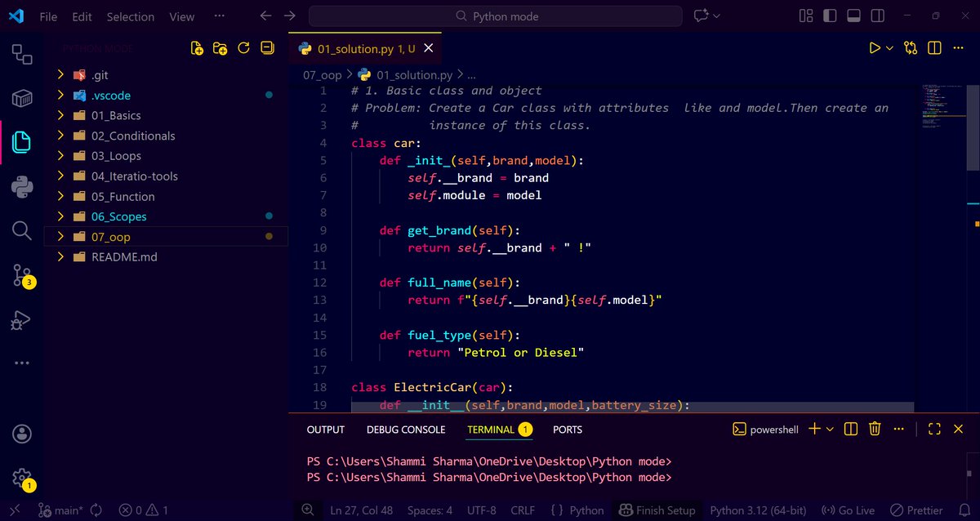980x521 pixels.
Task: Split the editor using the split icon
Action: tap(933, 47)
